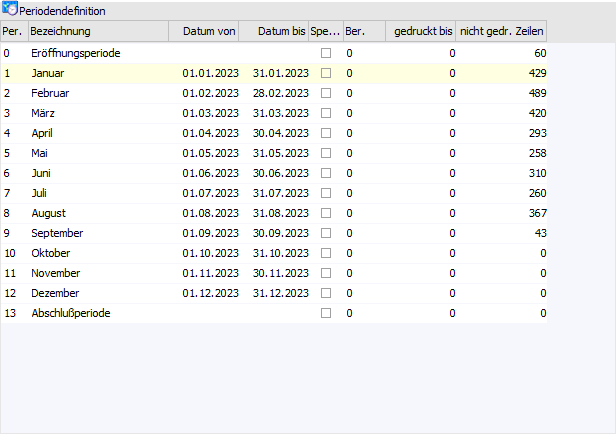616x434 pixels.
Task: Select the September period name cell
Action: [x=57, y=233]
